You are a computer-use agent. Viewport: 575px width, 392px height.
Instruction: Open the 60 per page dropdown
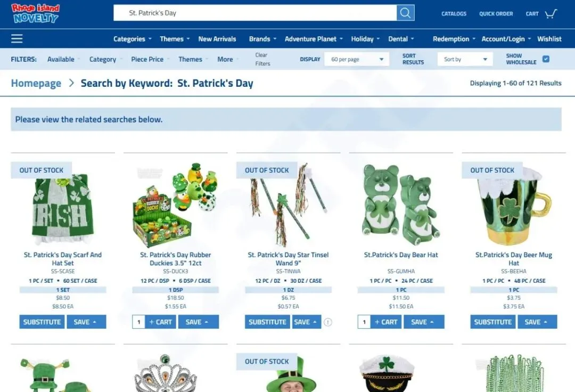(x=356, y=60)
